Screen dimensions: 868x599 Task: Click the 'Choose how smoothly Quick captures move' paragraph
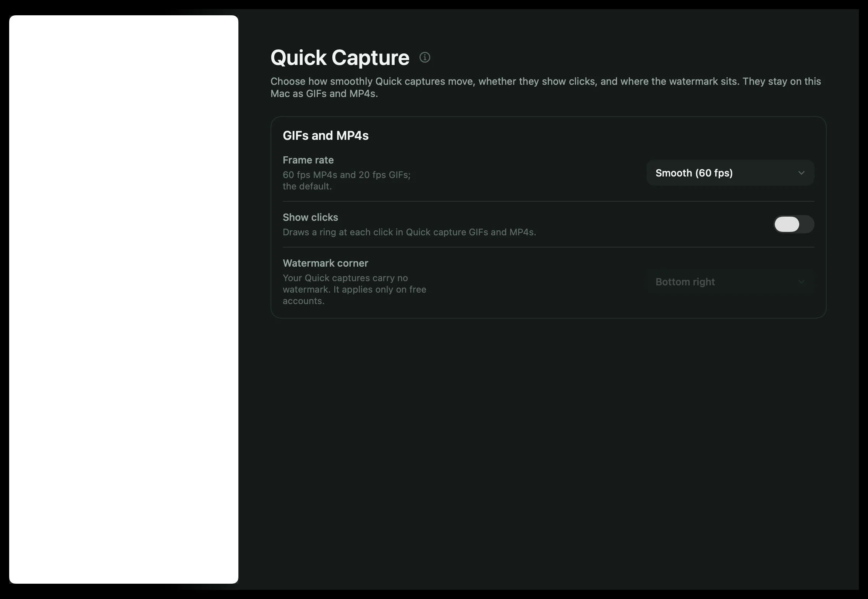pos(546,87)
